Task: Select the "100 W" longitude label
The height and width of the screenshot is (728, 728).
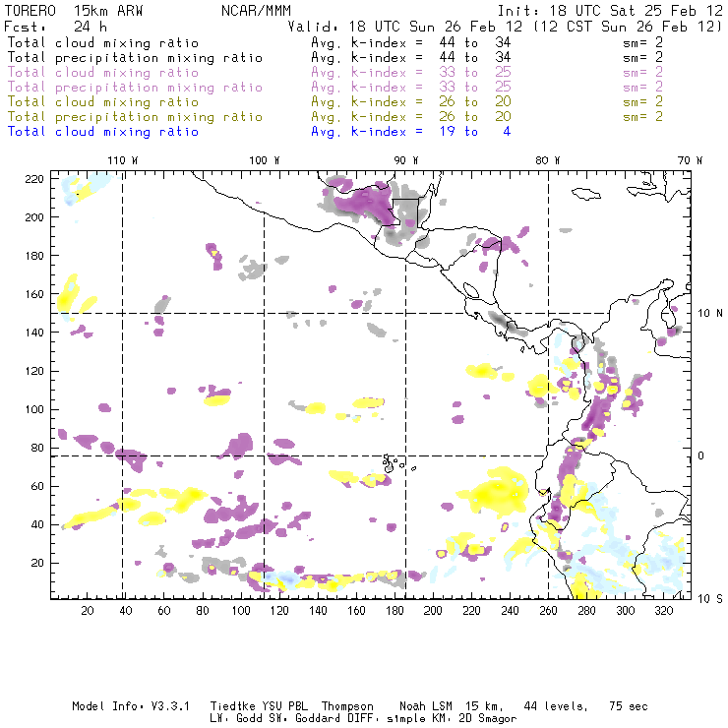Action: (265, 160)
